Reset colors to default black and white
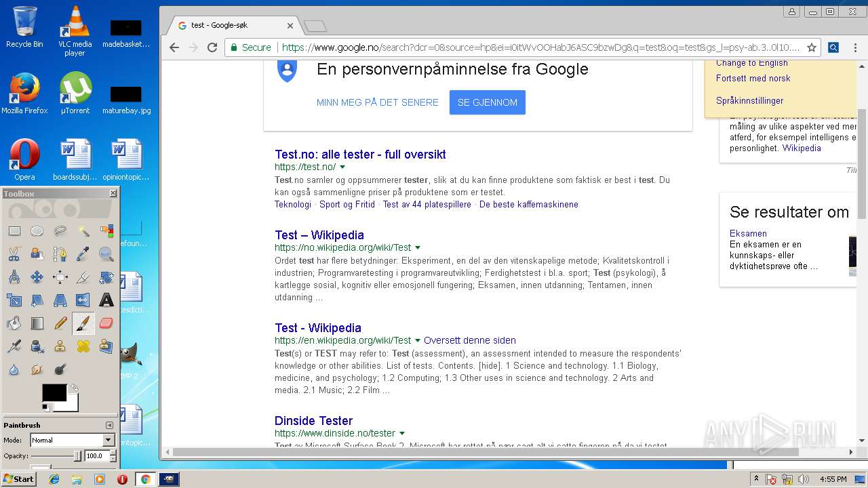Screen dimensions: 868x488 tap(46, 407)
